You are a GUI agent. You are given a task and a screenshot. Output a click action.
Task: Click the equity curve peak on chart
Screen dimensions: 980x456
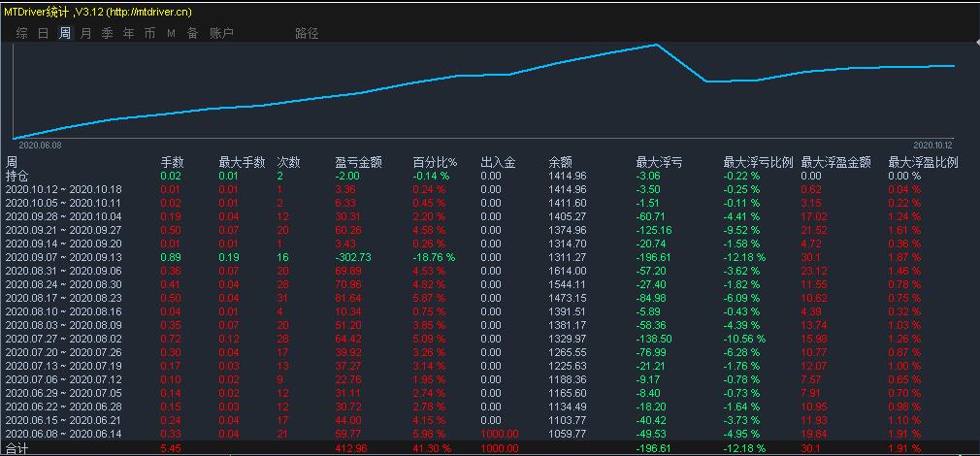click(x=656, y=45)
